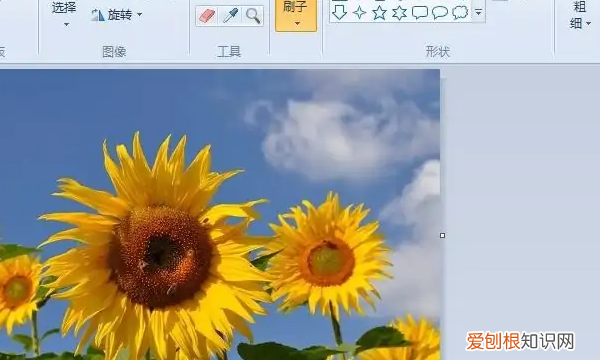Viewport: 600px width, 360px height.
Task: Choose the cloud callout shape
Action: pos(460,13)
